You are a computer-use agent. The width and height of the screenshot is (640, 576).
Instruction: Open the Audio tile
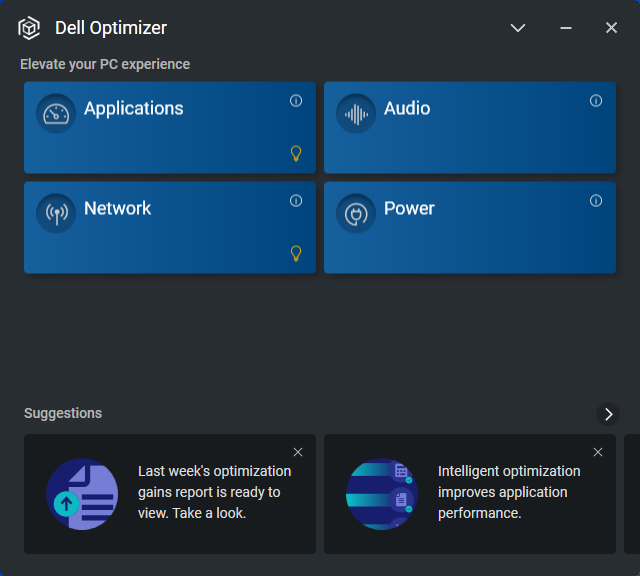coord(470,127)
